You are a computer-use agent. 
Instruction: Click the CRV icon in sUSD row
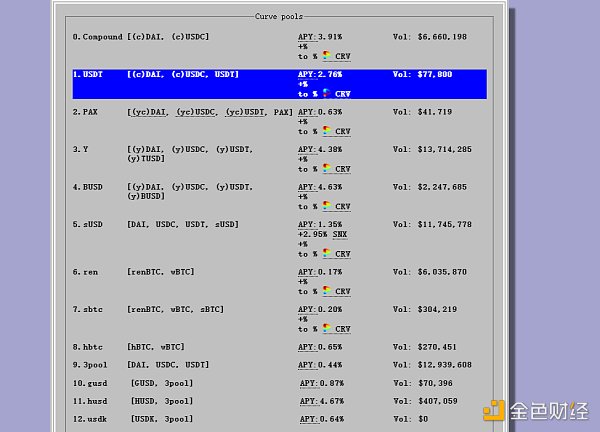(327, 254)
